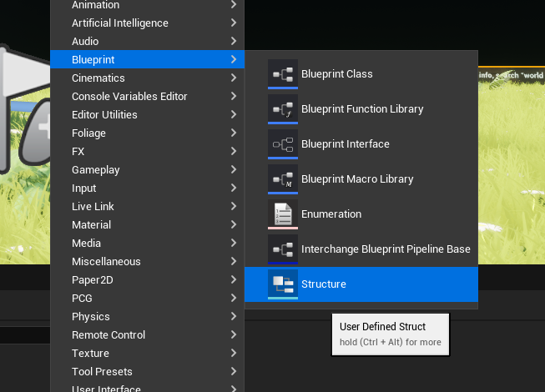Open the Audio menu entry
This screenshot has height=392, width=545.
(85, 41)
